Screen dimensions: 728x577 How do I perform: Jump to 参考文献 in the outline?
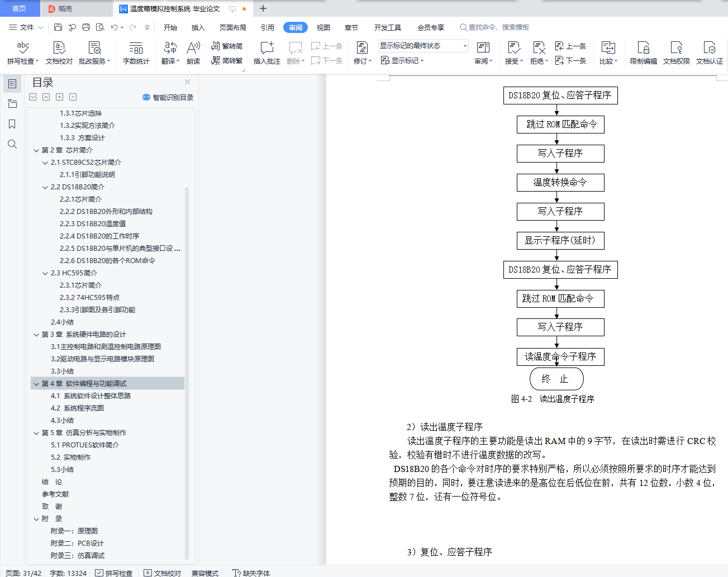[55, 494]
